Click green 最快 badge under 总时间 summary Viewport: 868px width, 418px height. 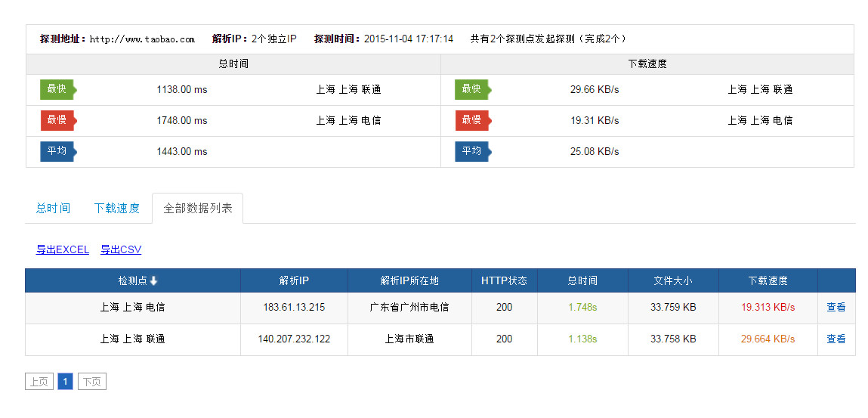click(x=57, y=89)
